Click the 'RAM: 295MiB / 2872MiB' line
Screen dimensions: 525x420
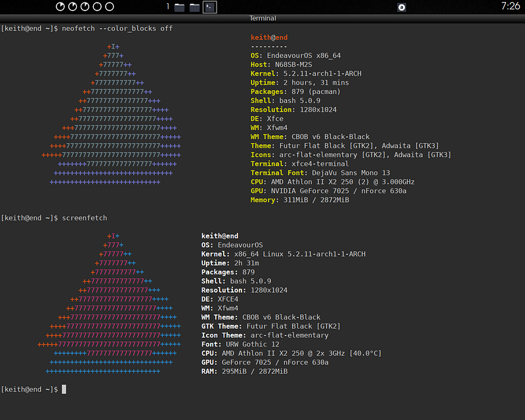click(244, 371)
